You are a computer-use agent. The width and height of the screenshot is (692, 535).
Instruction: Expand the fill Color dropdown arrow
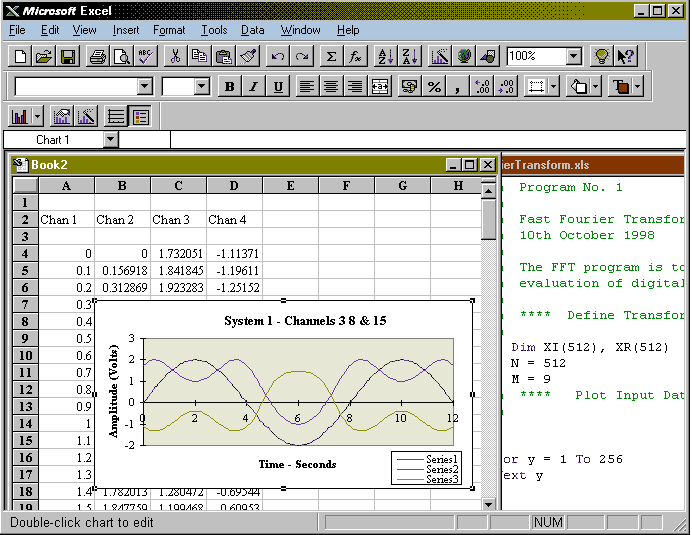(595, 87)
